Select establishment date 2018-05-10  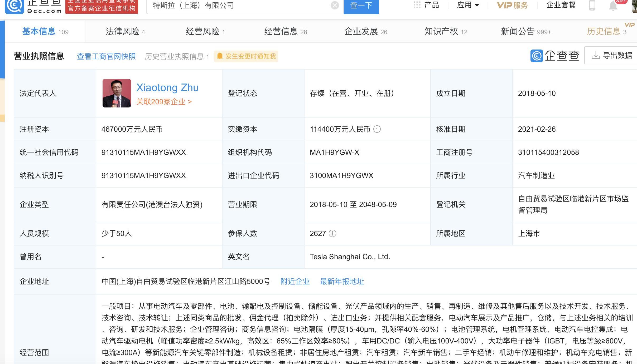click(x=537, y=94)
